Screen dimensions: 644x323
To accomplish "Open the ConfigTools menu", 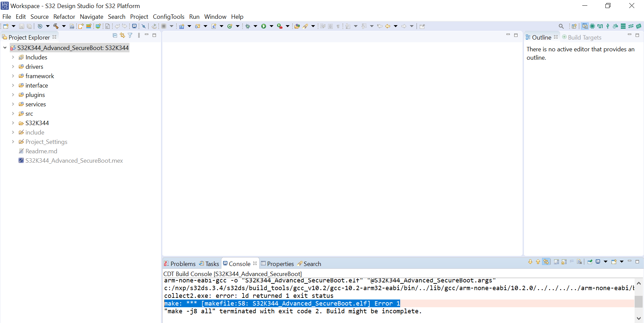I will tap(168, 16).
